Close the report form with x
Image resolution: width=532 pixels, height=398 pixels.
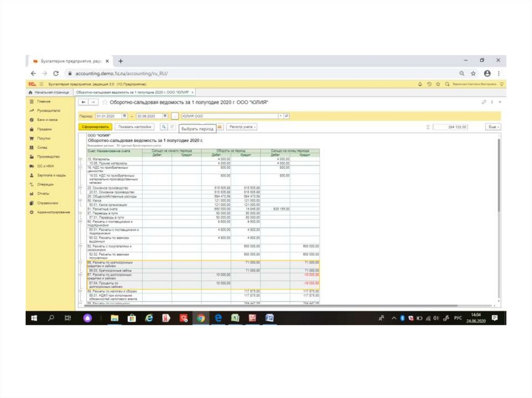pos(500,102)
